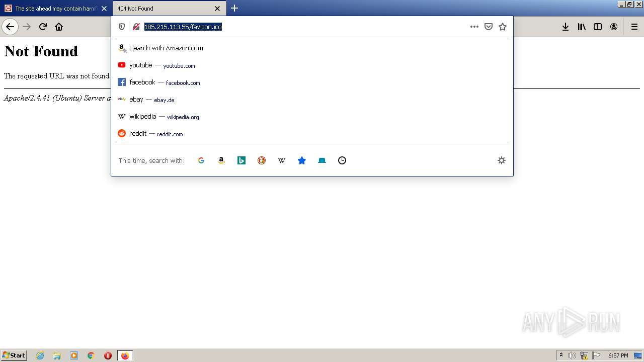This screenshot has height=362, width=644.
Task: Reload the current page
Action: pos(43,27)
